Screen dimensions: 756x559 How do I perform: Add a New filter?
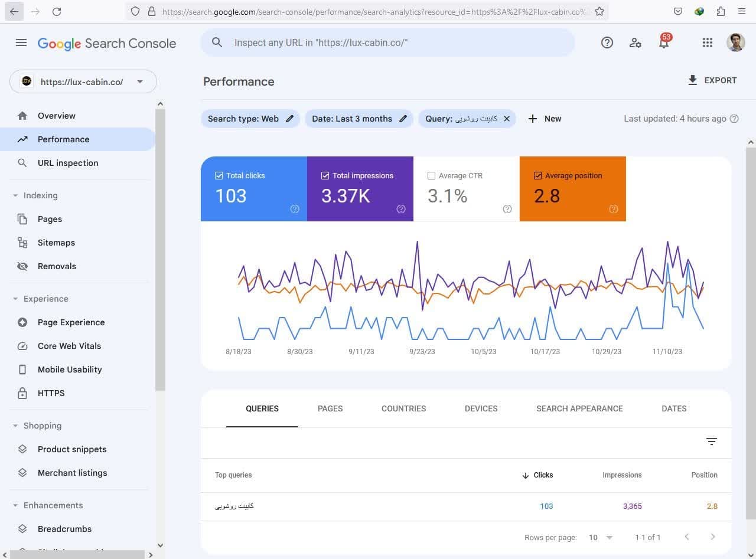point(545,119)
